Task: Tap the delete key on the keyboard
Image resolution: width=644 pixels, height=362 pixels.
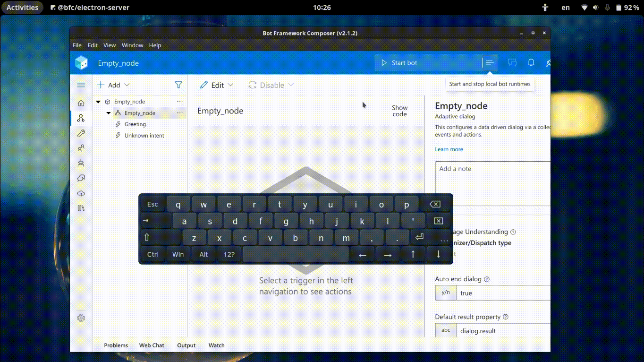Action: click(x=438, y=221)
